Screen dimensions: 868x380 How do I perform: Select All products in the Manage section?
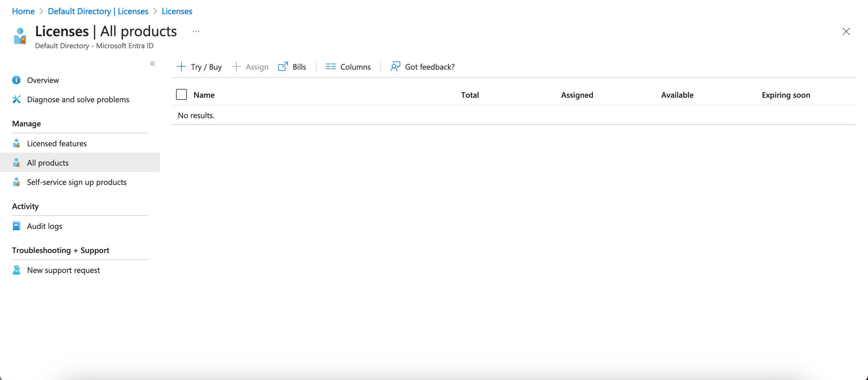coord(48,163)
